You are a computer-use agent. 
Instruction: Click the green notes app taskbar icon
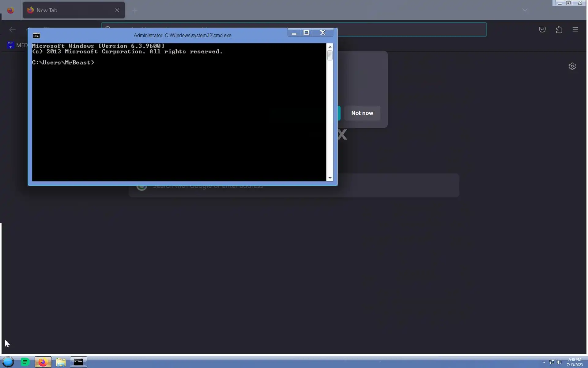(25, 362)
